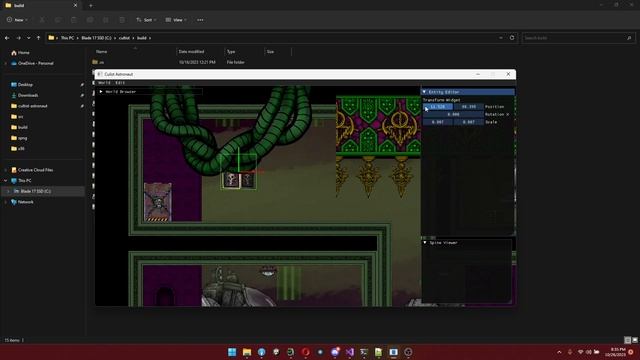Go up one folder level

(x=38, y=38)
